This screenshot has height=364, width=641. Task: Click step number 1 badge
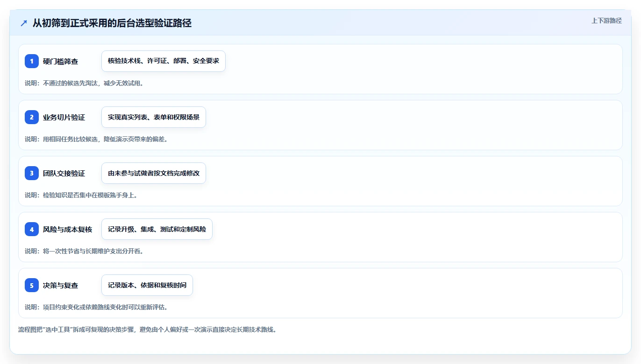click(x=32, y=61)
